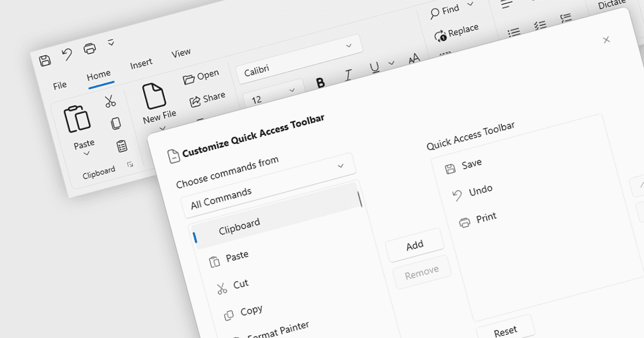Click the checklist icon in ribbon
Screen dimensions: 644x338
540,25
